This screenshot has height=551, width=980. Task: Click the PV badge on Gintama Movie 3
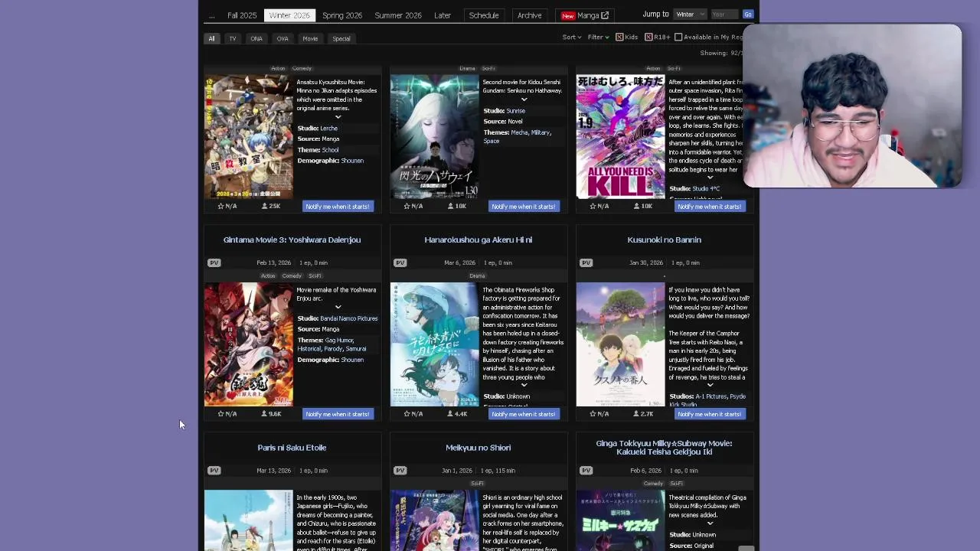click(214, 262)
